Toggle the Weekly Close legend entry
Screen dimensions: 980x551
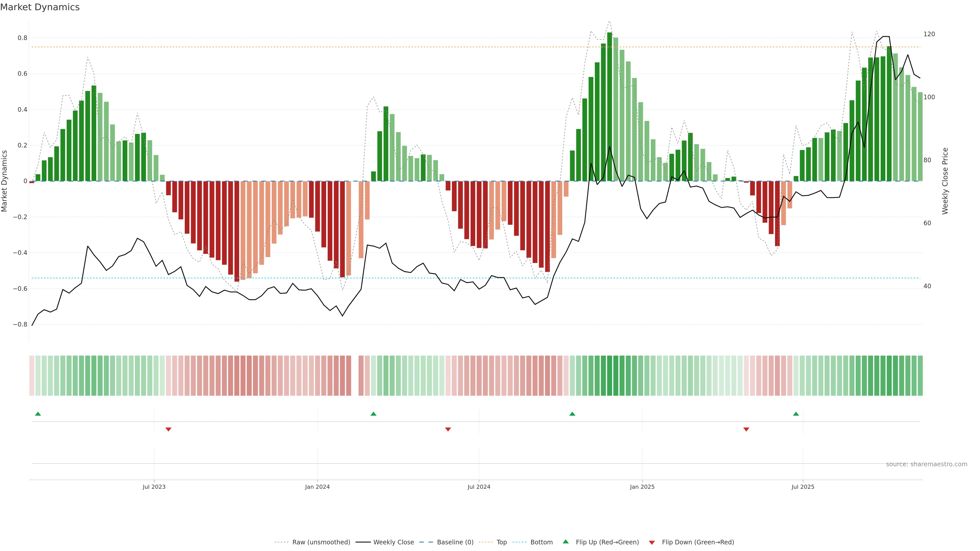click(x=393, y=542)
